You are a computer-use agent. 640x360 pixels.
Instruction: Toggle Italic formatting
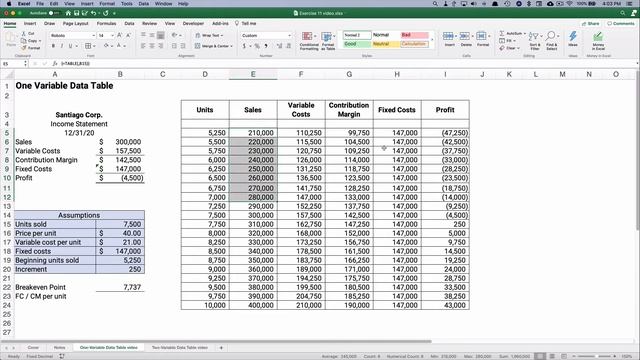tap(62, 46)
